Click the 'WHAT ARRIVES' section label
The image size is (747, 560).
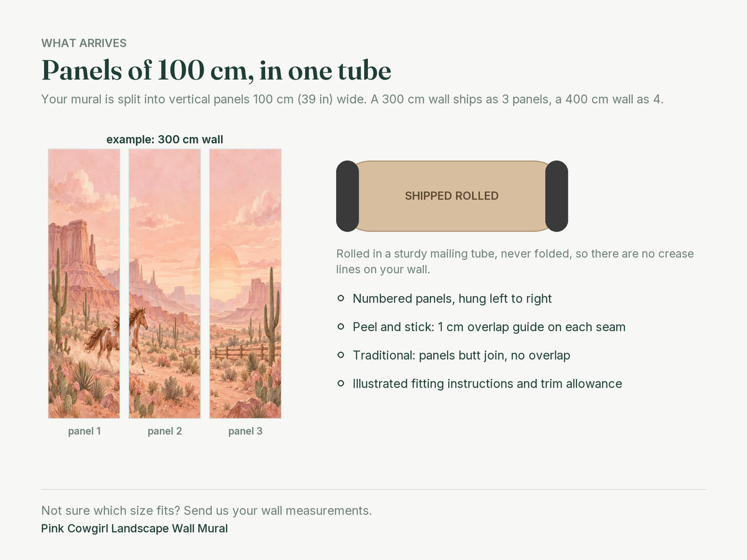click(84, 44)
